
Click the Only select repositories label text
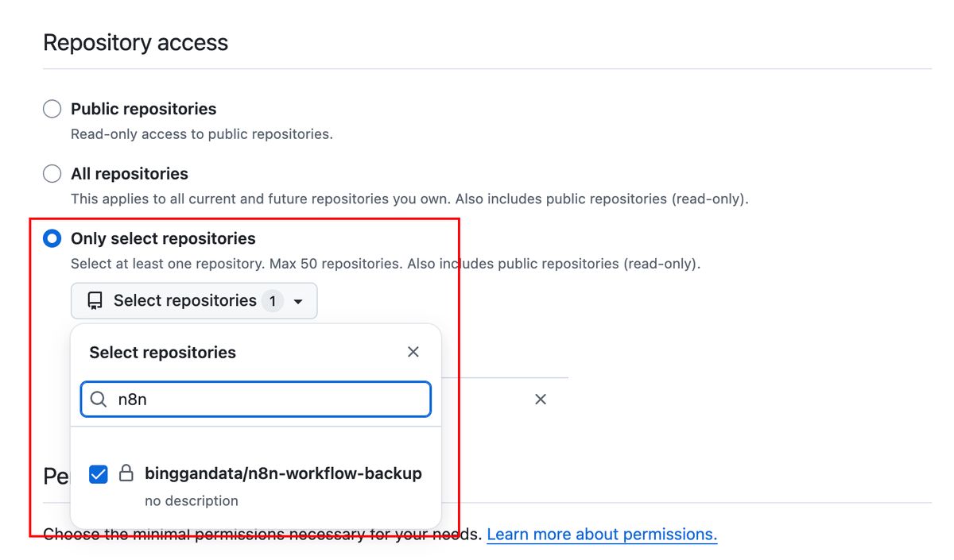click(x=163, y=238)
